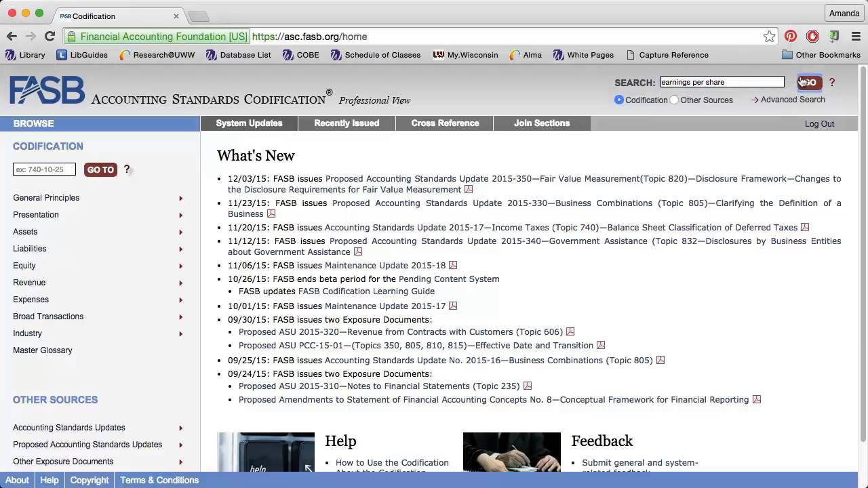Click the Log Out link
The image size is (868, 488).
819,123
